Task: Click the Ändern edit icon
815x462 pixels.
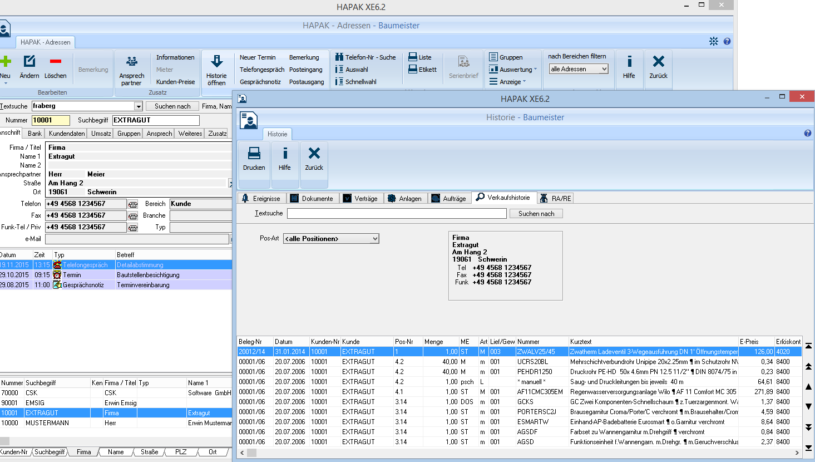Action: [29, 61]
